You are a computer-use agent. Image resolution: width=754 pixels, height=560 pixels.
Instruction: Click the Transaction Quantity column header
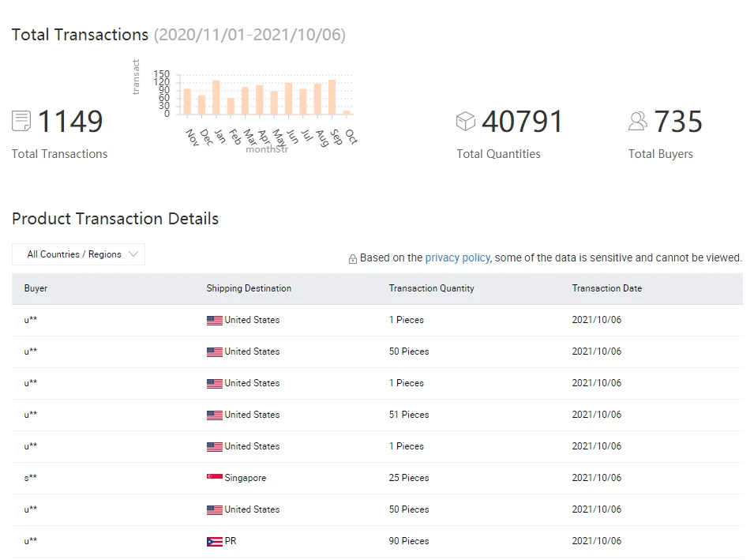click(x=431, y=288)
